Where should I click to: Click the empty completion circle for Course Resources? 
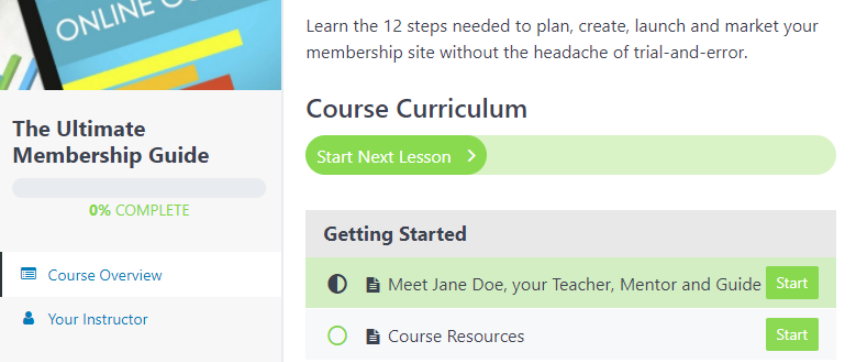337,335
